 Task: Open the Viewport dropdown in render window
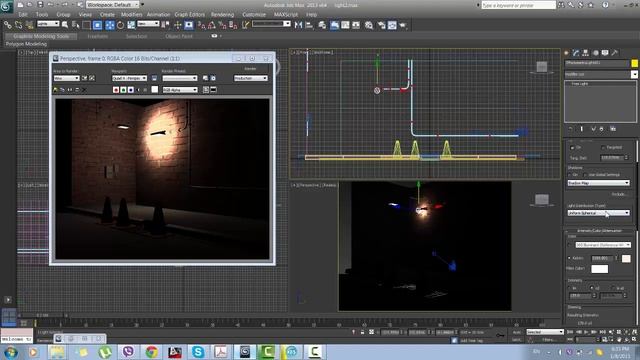pos(129,78)
